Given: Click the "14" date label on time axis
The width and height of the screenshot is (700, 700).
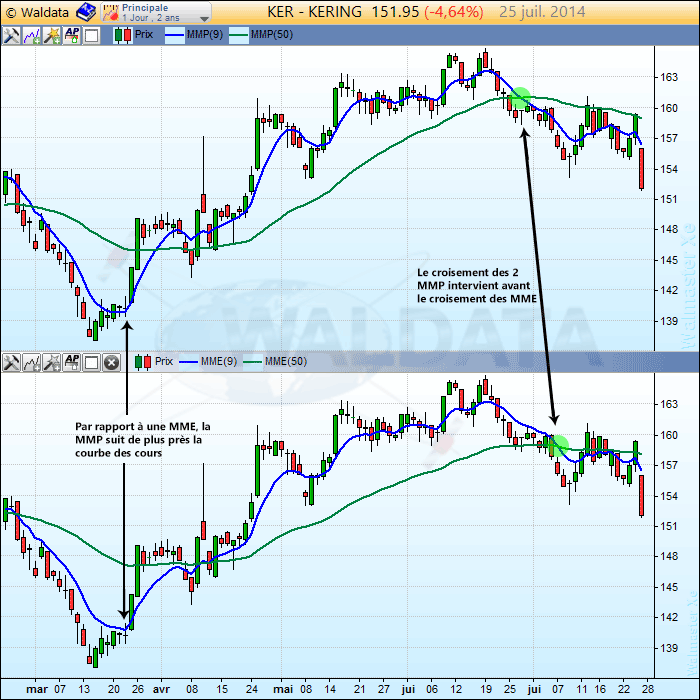Looking at the screenshot, I should coord(330,689).
